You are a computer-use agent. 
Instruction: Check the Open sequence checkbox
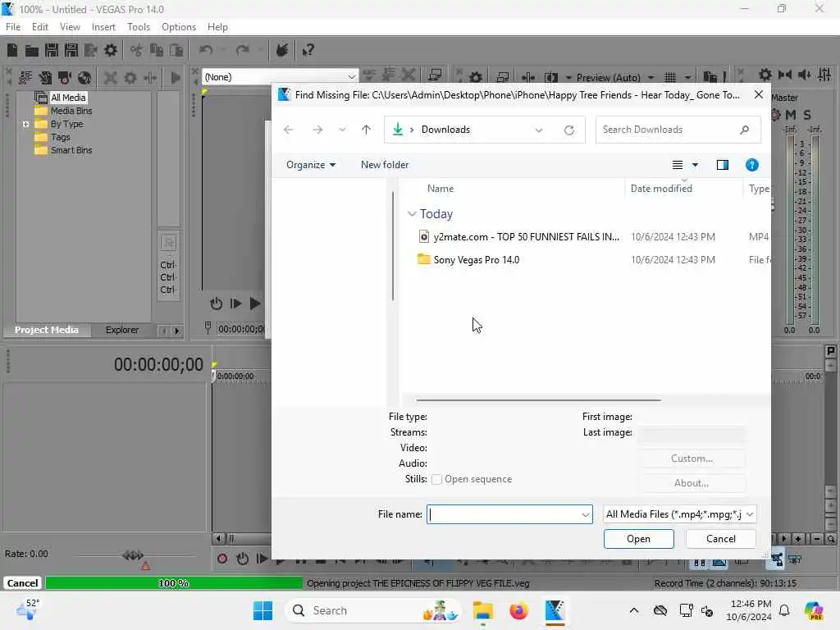click(x=436, y=479)
